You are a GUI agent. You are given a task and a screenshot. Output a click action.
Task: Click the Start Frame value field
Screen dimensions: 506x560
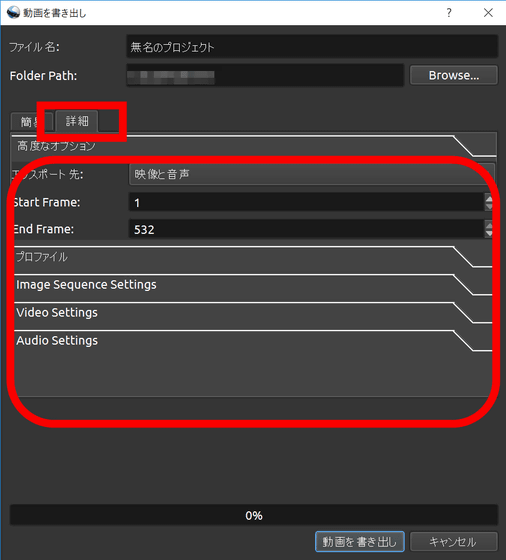(x=306, y=202)
